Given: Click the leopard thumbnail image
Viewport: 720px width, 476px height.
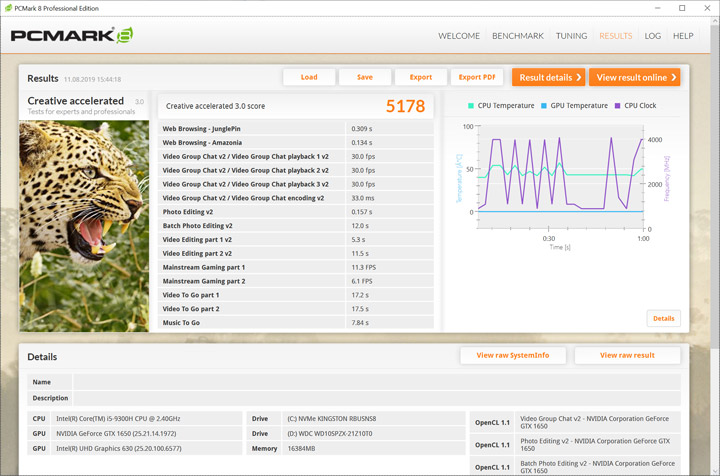Looking at the screenshot, I should (84, 226).
